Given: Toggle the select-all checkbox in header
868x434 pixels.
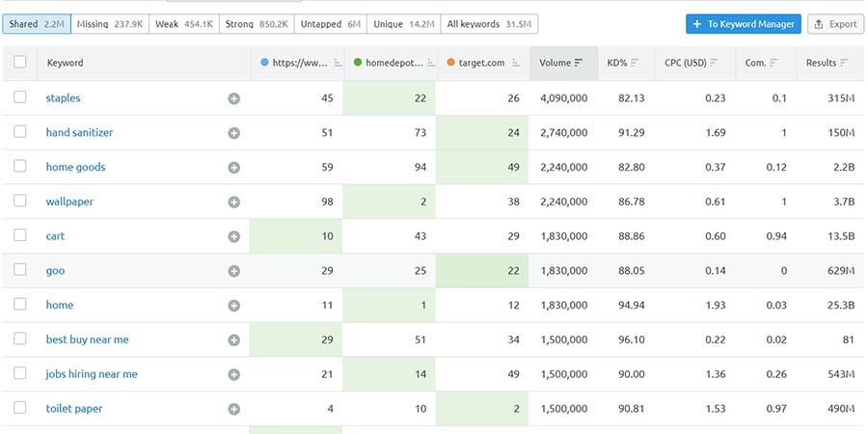Looking at the screenshot, I should click(x=20, y=63).
